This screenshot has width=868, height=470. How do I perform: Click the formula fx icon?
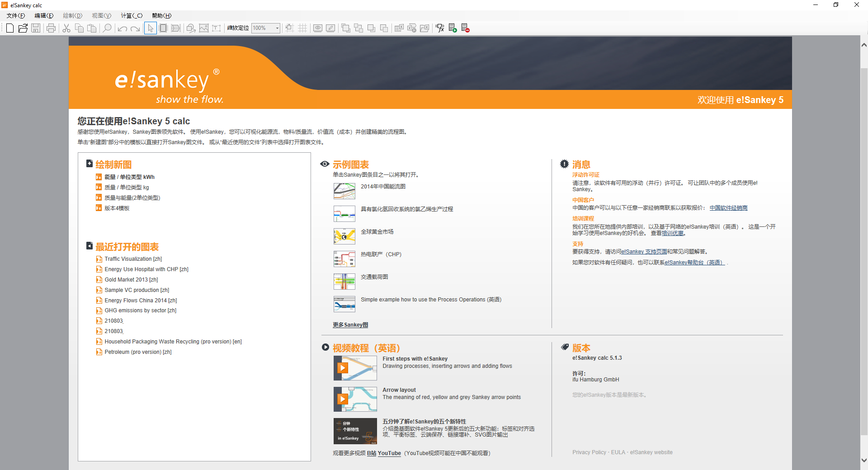440,28
